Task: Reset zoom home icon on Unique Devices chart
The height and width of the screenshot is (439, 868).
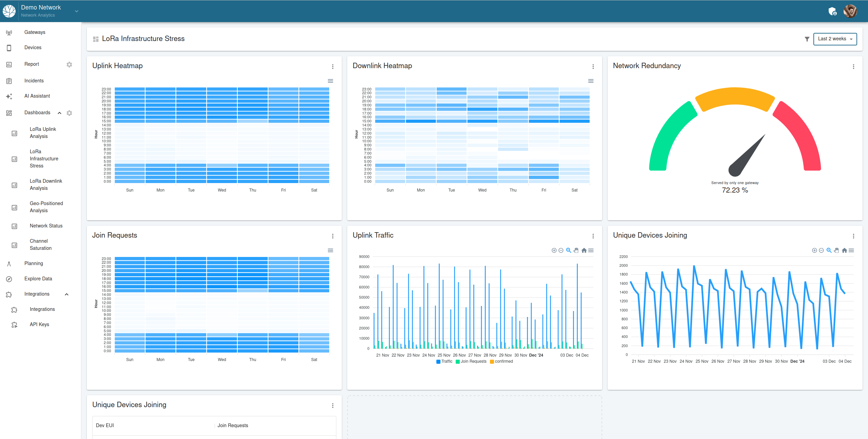Action: click(844, 251)
